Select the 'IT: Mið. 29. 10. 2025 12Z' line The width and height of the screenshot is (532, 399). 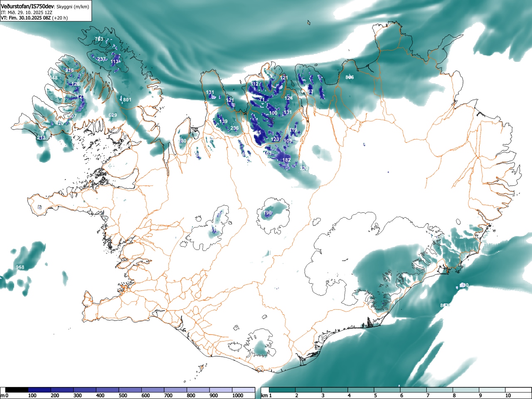pyautogui.click(x=27, y=12)
